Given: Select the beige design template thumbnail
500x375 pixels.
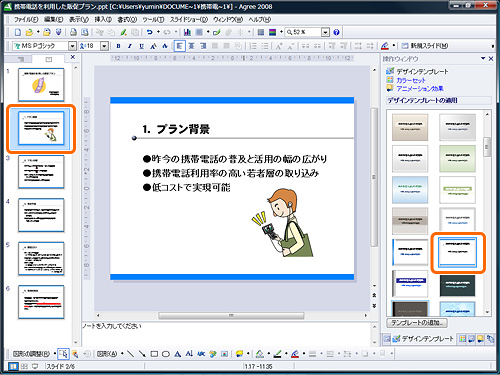Looking at the screenshot, I should (x=410, y=127).
